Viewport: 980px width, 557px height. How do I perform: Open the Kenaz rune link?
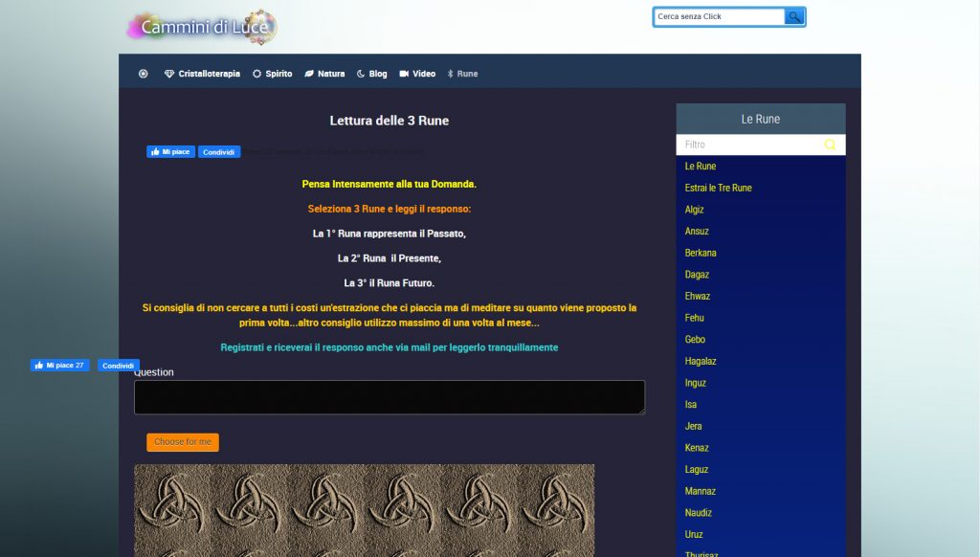point(697,448)
